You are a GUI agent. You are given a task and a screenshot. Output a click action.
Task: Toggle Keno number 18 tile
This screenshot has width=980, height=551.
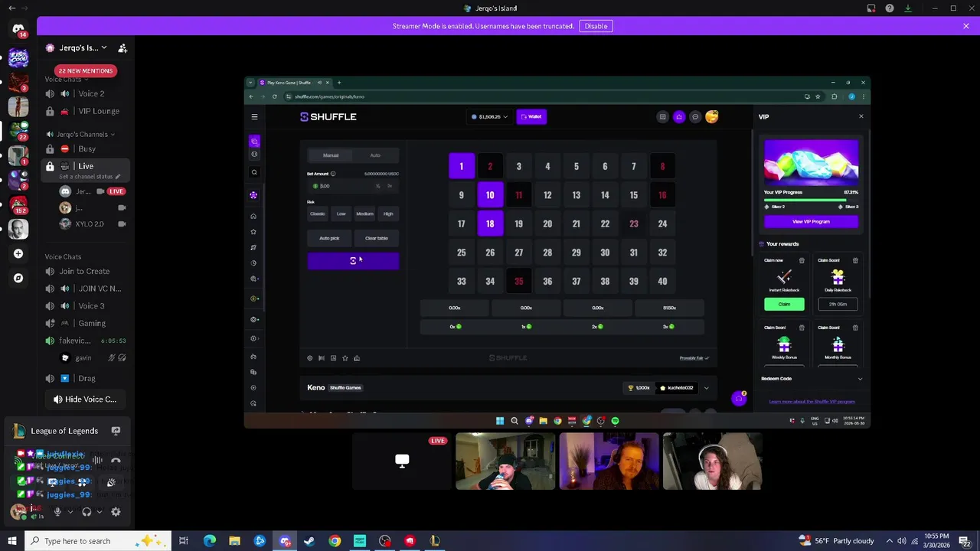(x=490, y=223)
